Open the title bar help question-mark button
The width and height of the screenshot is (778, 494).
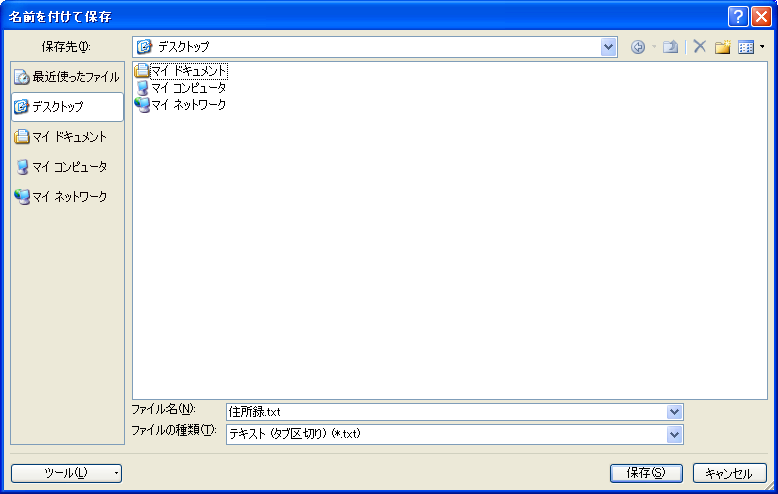coord(738,16)
